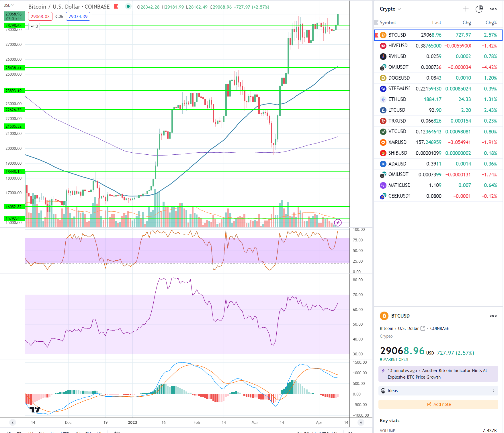This screenshot has height=433, width=504.
Task: Click the first OMIUSDT icon above DOGEUSD
Action: (383, 67)
